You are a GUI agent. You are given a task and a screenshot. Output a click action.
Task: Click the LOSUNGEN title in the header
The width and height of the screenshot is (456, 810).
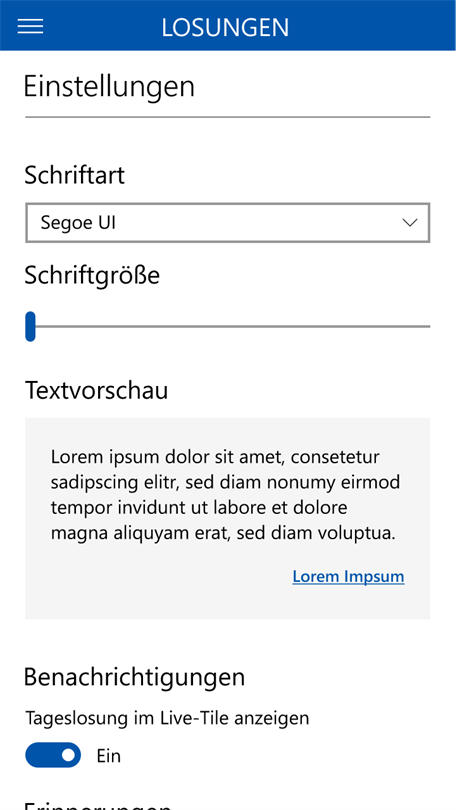pyautogui.click(x=225, y=27)
